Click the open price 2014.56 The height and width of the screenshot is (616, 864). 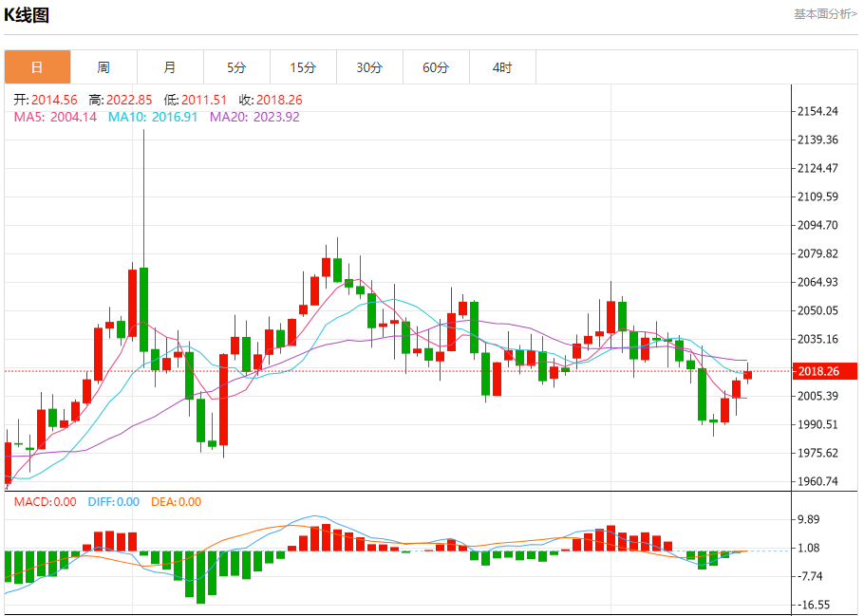point(54,100)
